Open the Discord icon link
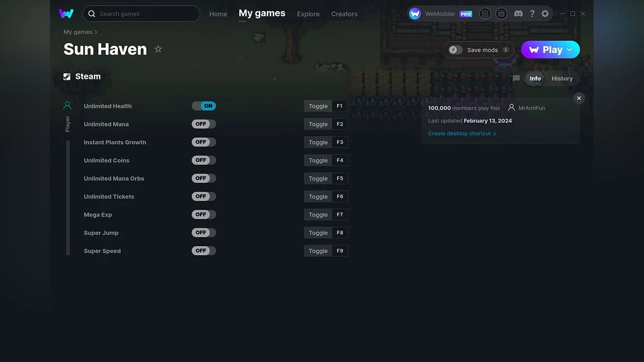The width and height of the screenshot is (644, 362). [x=518, y=13]
